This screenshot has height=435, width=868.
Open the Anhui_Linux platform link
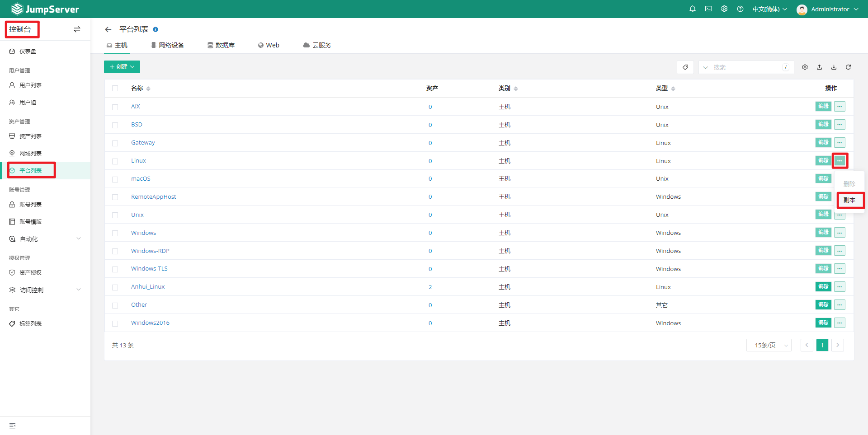(148, 287)
